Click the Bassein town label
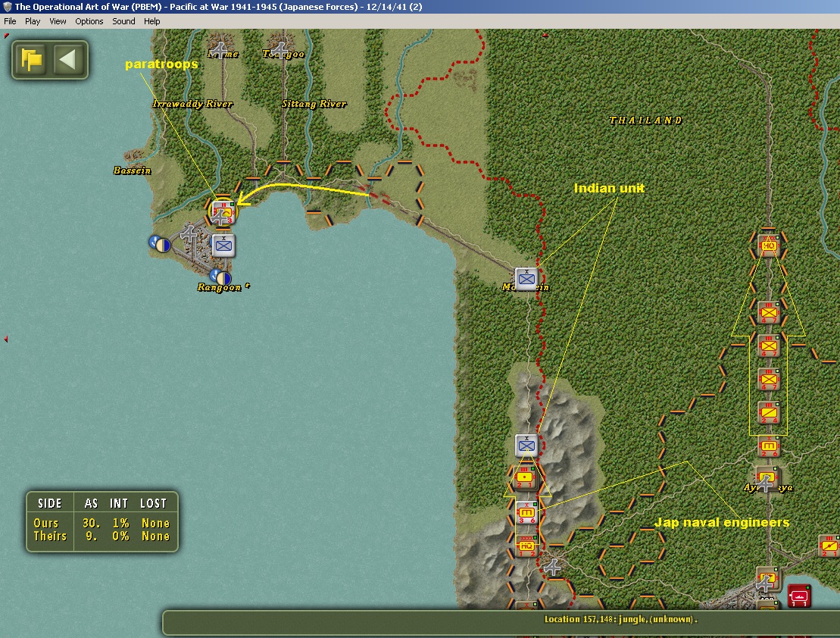Image resolution: width=840 pixels, height=638 pixels. [x=132, y=170]
